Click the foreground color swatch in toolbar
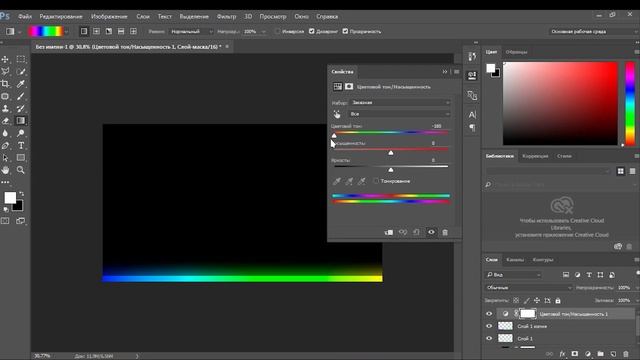Screen dimensions: 640x360 click(10, 198)
